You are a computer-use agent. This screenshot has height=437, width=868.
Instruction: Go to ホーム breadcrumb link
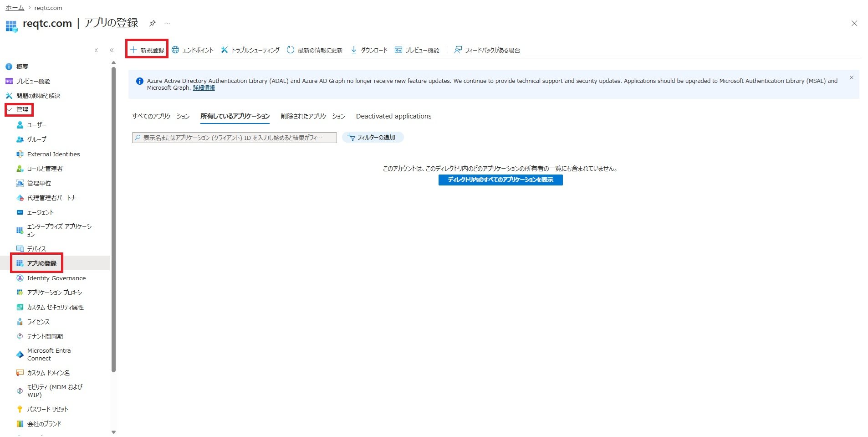(15, 8)
